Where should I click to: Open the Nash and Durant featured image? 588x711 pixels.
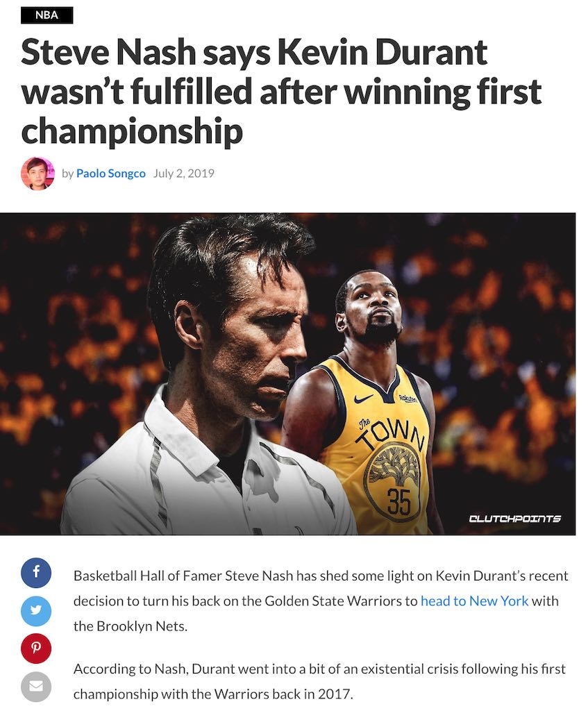[287, 374]
